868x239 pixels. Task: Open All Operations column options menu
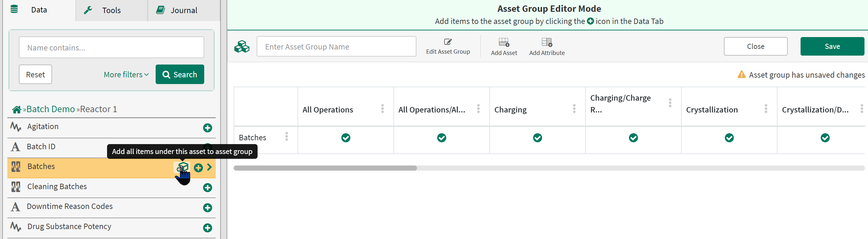tap(383, 109)
